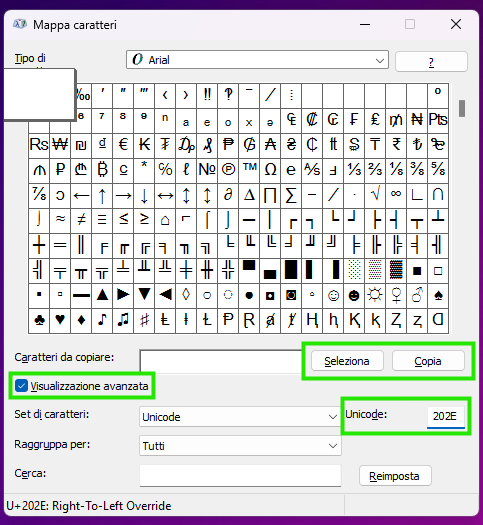Open the Raggruppa per Tutti dropdown
The width and height of the screenshot is (483, 525).
[x=240, y=446]
